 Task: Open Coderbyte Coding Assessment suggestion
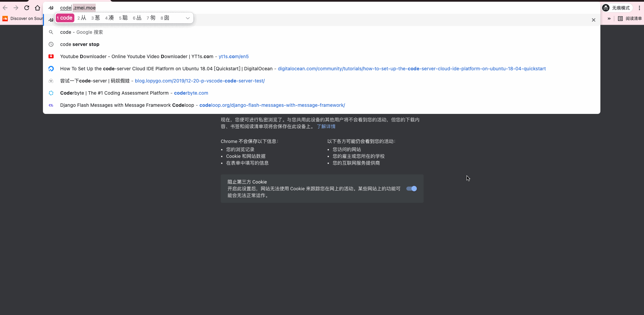point(321,93)
